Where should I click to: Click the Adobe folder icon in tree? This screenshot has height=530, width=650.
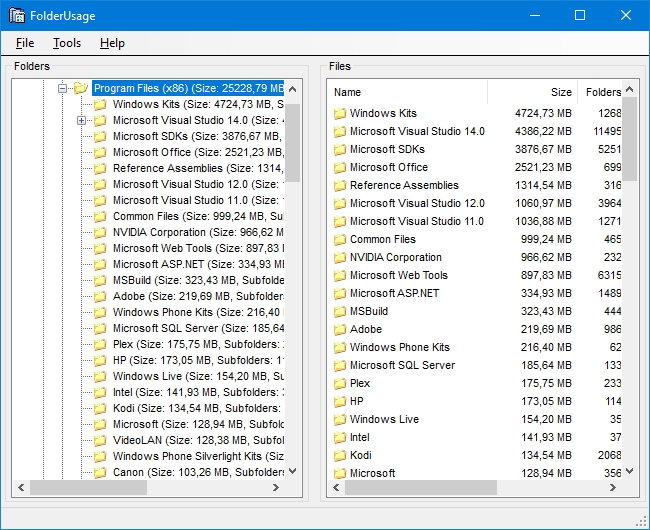[x=100, y=297]
